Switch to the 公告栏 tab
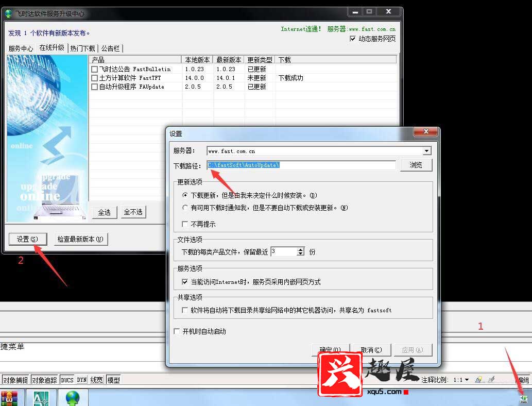Screen dimensions: 532x406 click(110, 48)
